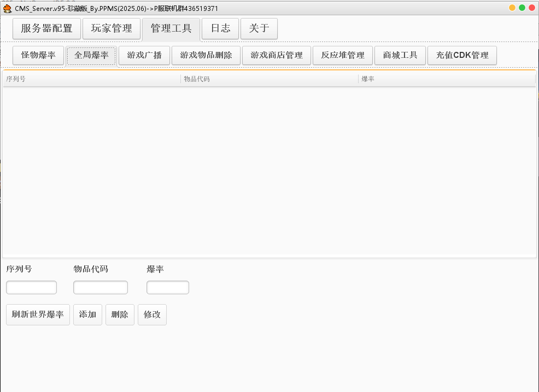Focus the 物品代码 input field
The image size is (539, 392).
pos(101,287)
